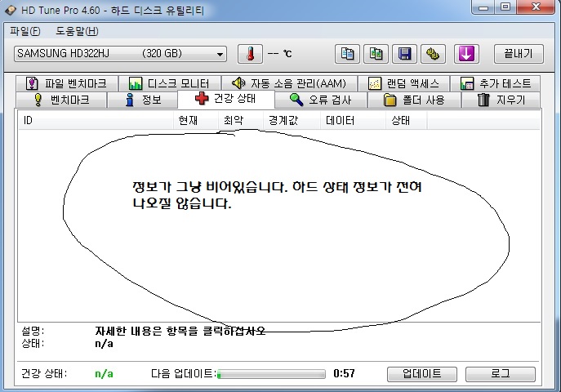Screen dimensions: 561x392
Task: Click the 경계값 column header
Action: tap(292, 121)
